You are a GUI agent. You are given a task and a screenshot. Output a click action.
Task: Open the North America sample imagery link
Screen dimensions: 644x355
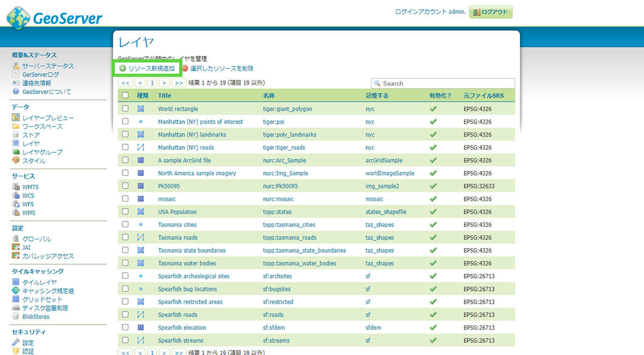click(x=197, y=173)
